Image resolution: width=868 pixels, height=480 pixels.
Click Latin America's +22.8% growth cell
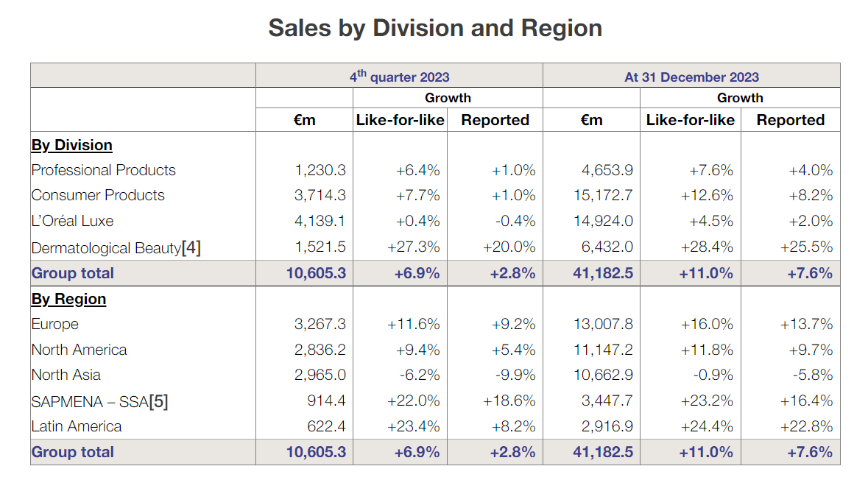click(x=807, y=426)
